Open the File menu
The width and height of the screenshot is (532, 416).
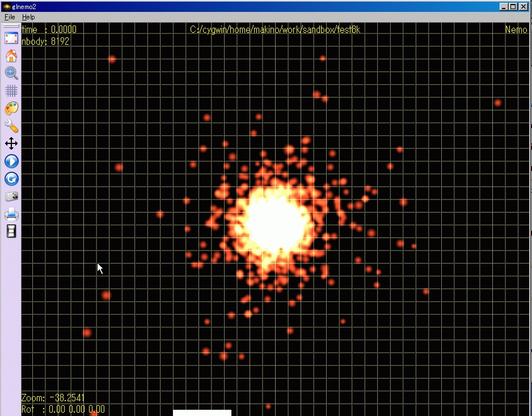point(10,18)
